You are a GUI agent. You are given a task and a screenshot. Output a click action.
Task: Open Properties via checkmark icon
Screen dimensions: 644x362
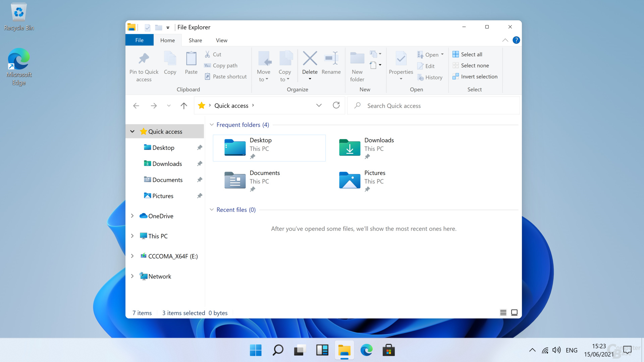[x=401, y=58]
